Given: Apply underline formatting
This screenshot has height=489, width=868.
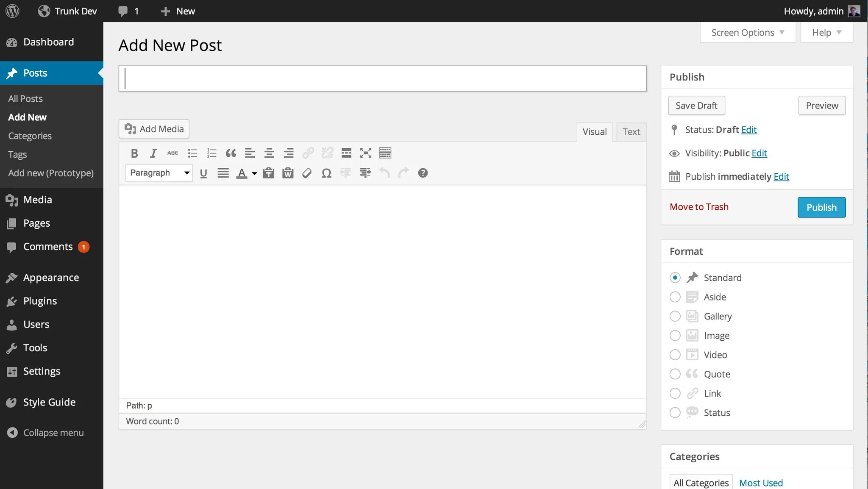Looking at the screenshot, I should (203, 173).
